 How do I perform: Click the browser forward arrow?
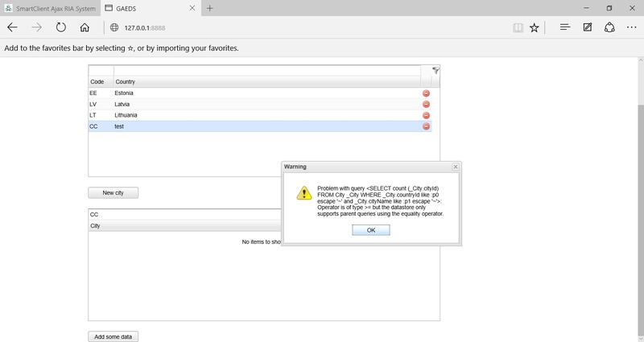pyautogui.click(x=36, y=27)
